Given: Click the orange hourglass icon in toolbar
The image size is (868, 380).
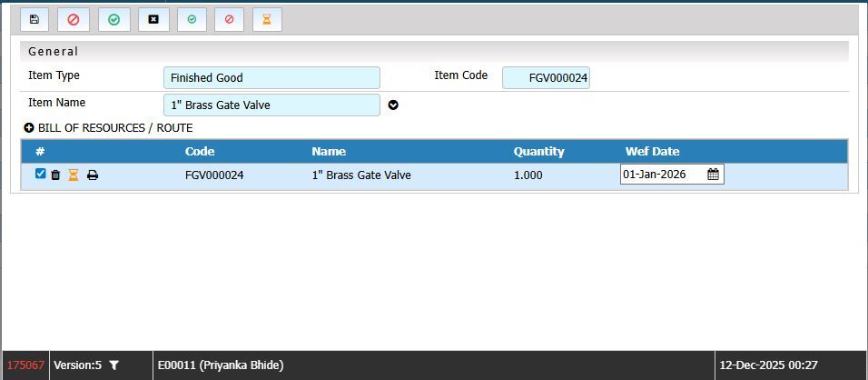Looking at the screenshot, I should [x=266, y=19].
